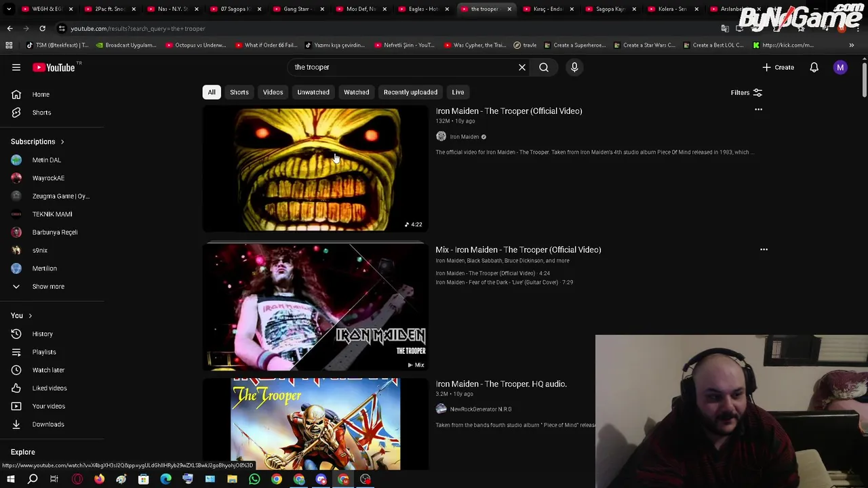Open Iron Maiden The Trooper Official Video thumbnail
The height and width of the screenshot is (488, 868).
[x=315, y=169]
